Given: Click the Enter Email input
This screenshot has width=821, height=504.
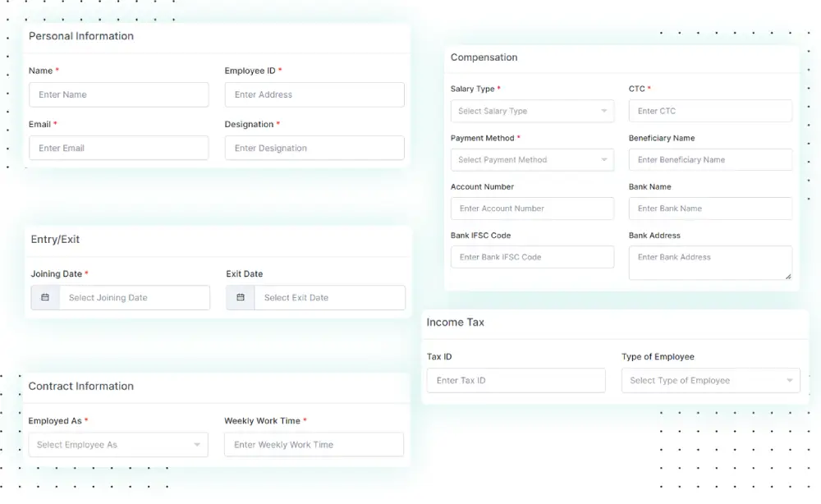Looking at the screenshot, I should point(118,148).
